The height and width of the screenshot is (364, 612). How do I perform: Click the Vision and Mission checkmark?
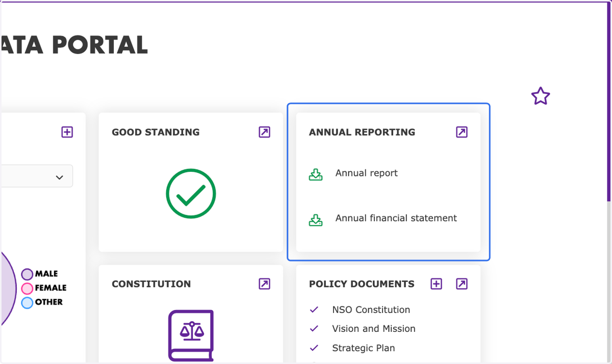click(314, 329)
